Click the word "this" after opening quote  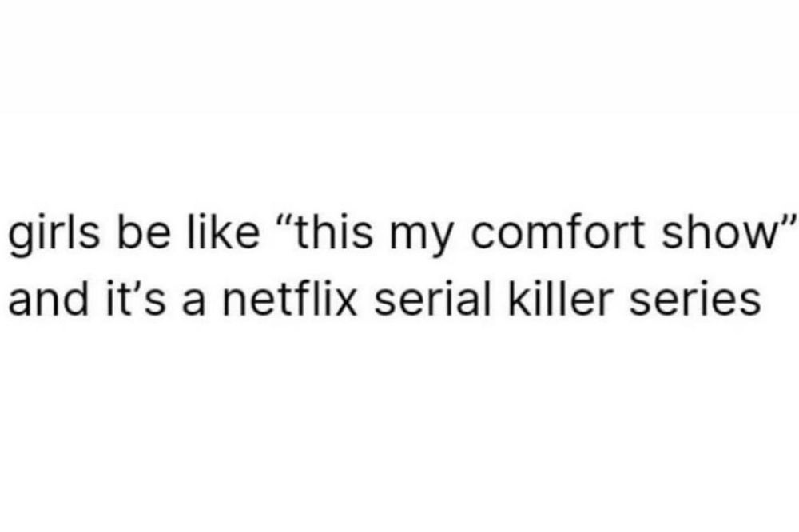coord(332,232)
